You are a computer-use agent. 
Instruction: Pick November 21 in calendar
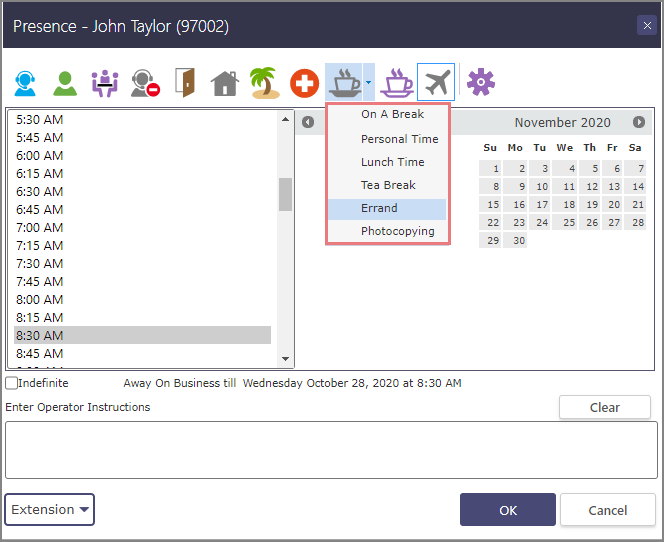point(635,205)
